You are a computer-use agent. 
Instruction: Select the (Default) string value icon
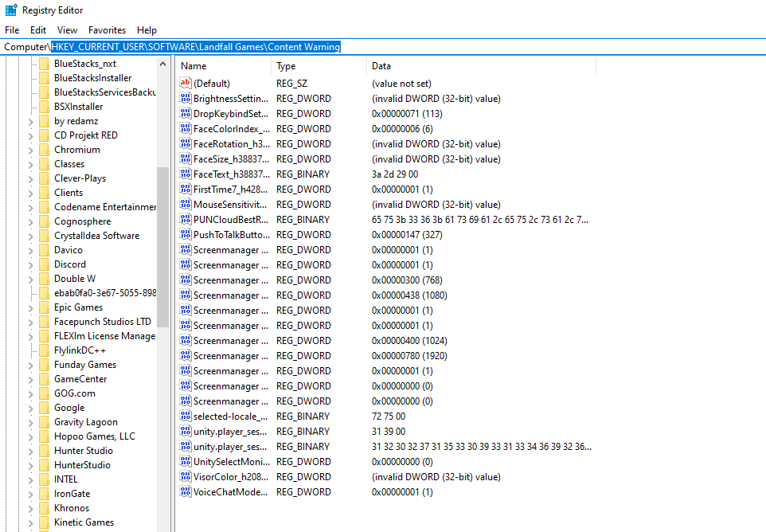point(186,83)
